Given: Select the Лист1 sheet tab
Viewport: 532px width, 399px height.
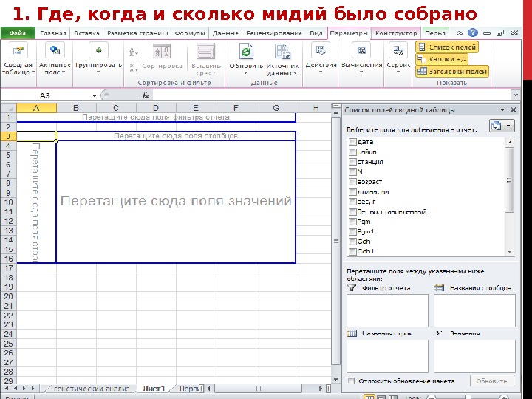Looking at the screenshot, I should (154, 389).
